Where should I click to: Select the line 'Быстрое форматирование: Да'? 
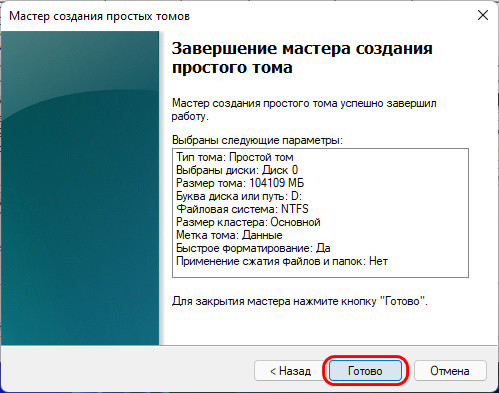click(x=253, y=248)
